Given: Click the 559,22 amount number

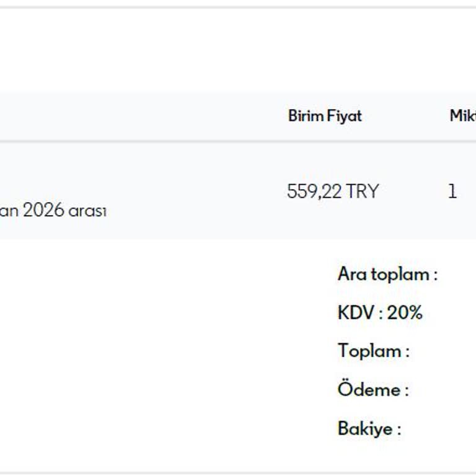Looking at the screenshot, I should [314, 192].
